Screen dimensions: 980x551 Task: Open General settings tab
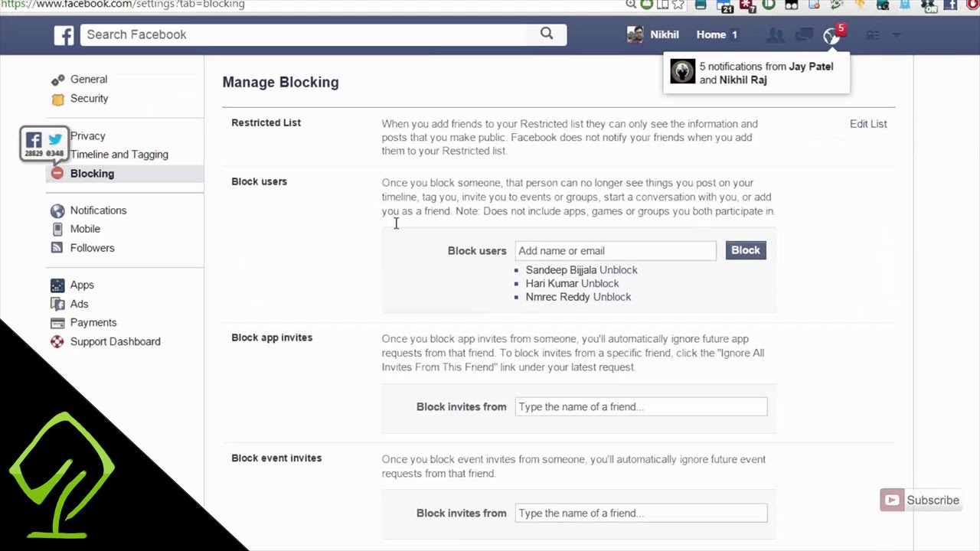click(x=89, y=80)
